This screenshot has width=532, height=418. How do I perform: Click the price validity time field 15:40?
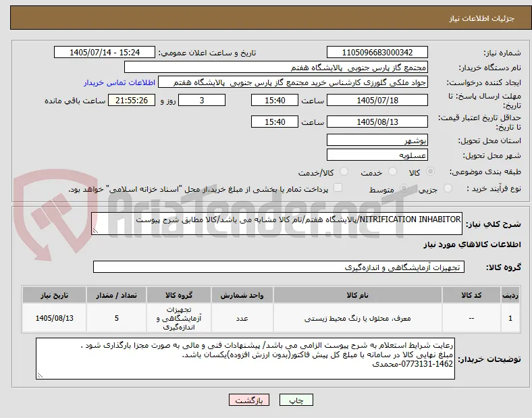[x=275, y=122]
